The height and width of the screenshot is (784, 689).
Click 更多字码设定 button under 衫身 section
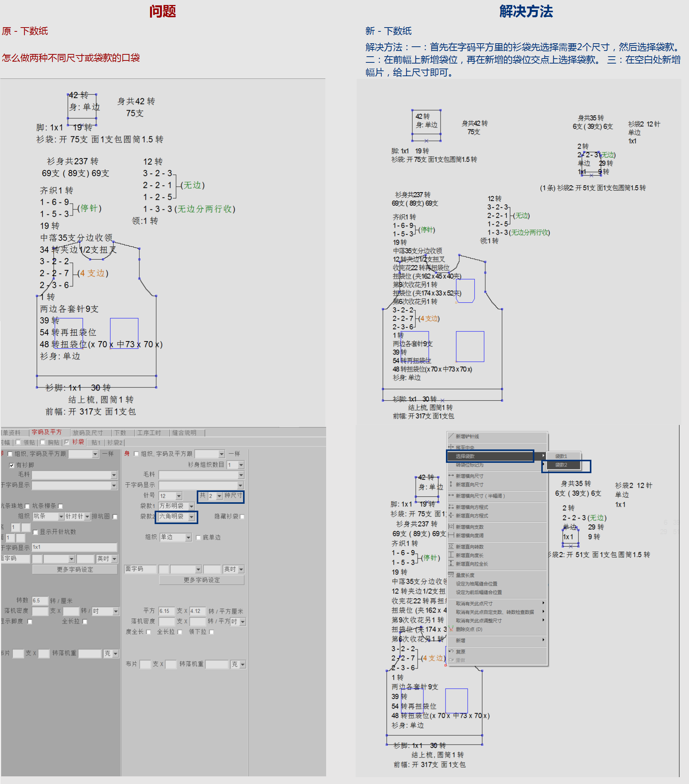point(202,580)
